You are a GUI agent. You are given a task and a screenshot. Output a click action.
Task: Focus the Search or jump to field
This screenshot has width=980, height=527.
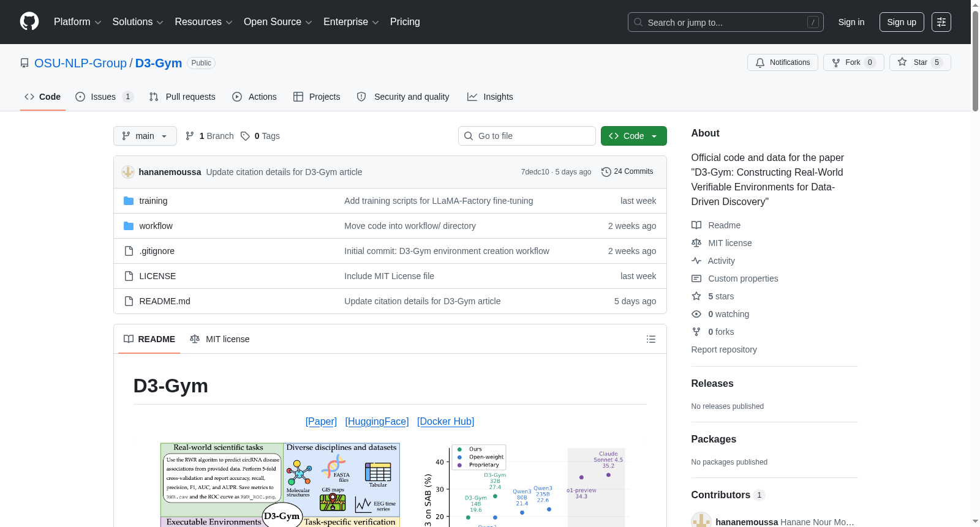tap(726, 22)
